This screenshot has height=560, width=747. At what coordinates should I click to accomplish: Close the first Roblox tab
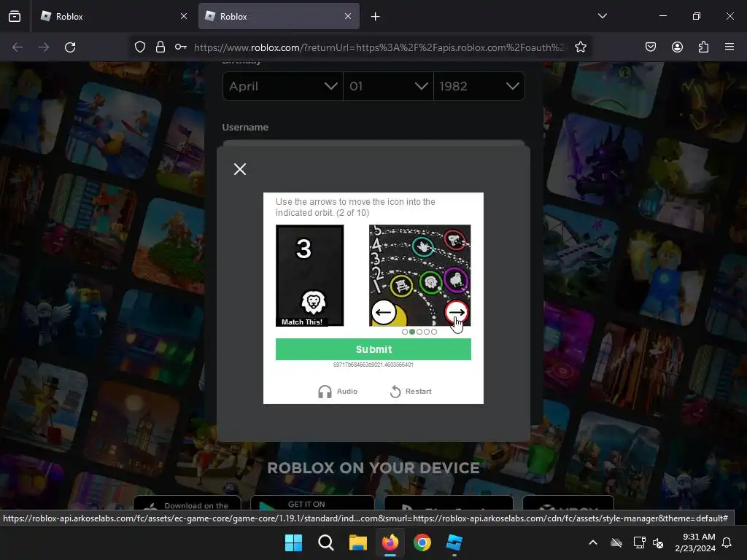click(184, 16)
